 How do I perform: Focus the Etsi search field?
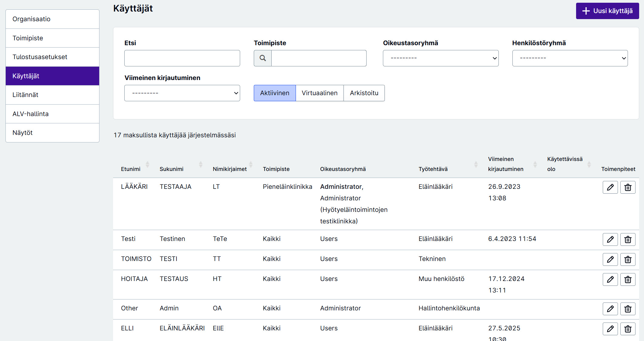click(182, 58)
